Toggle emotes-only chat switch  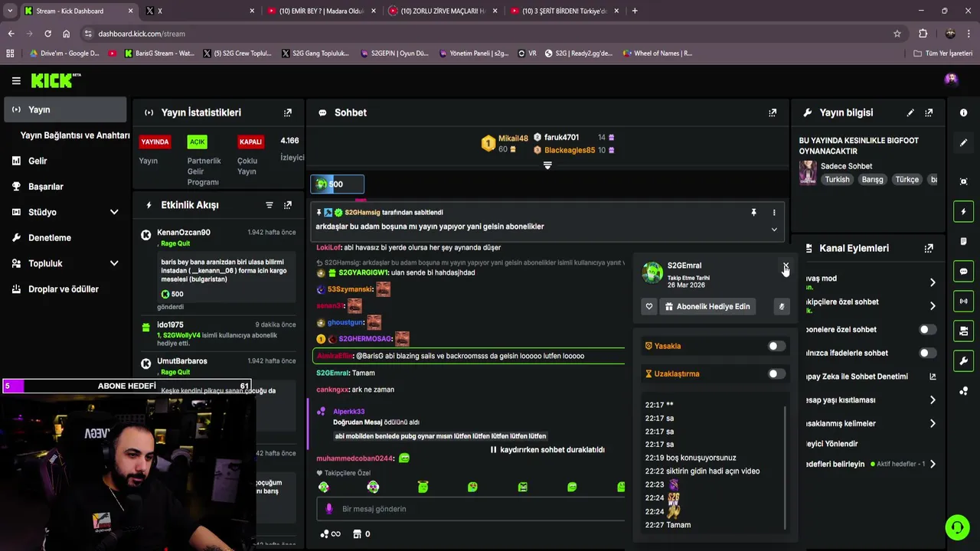point(927,353)
